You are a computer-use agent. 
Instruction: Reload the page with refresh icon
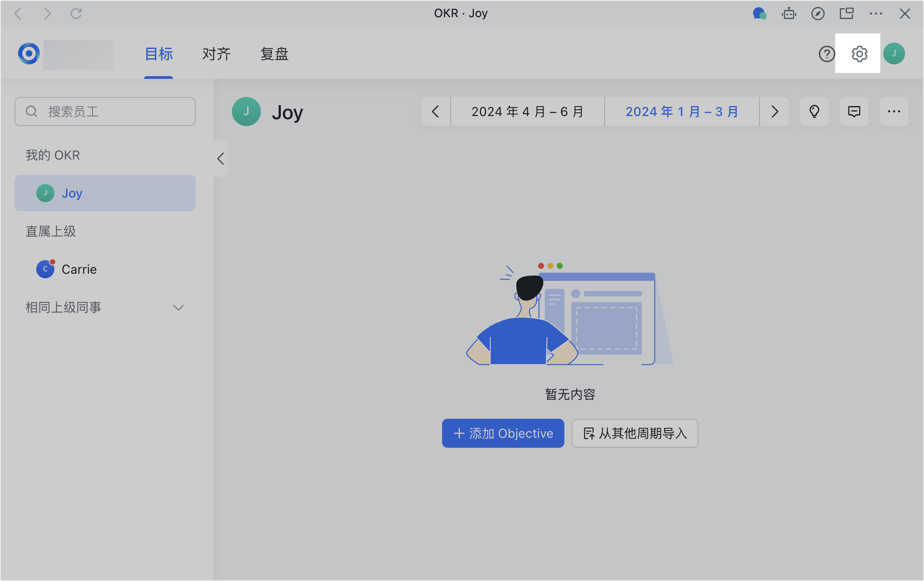(76, 14)
